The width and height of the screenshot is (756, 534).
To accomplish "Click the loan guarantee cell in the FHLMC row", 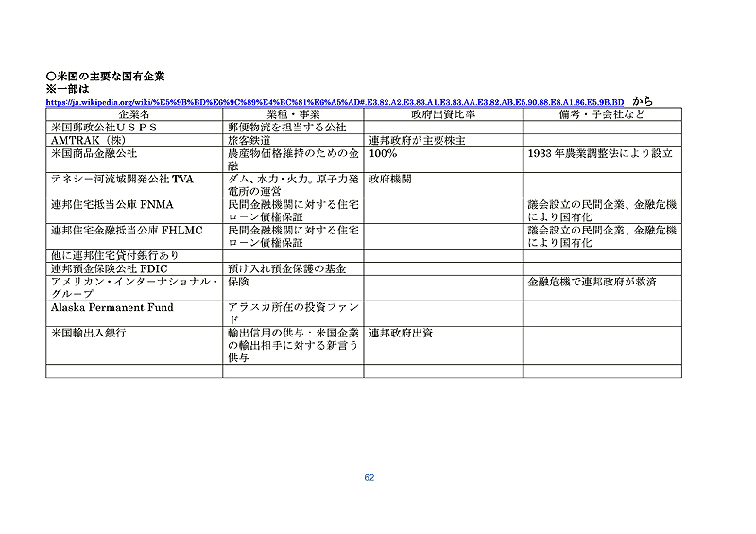I will click(293, 236).
